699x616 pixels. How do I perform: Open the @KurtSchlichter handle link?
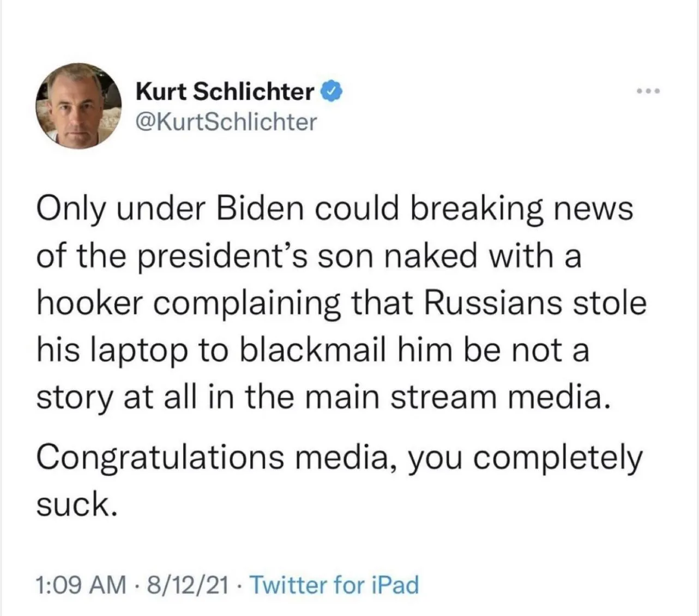click(226, 122)
